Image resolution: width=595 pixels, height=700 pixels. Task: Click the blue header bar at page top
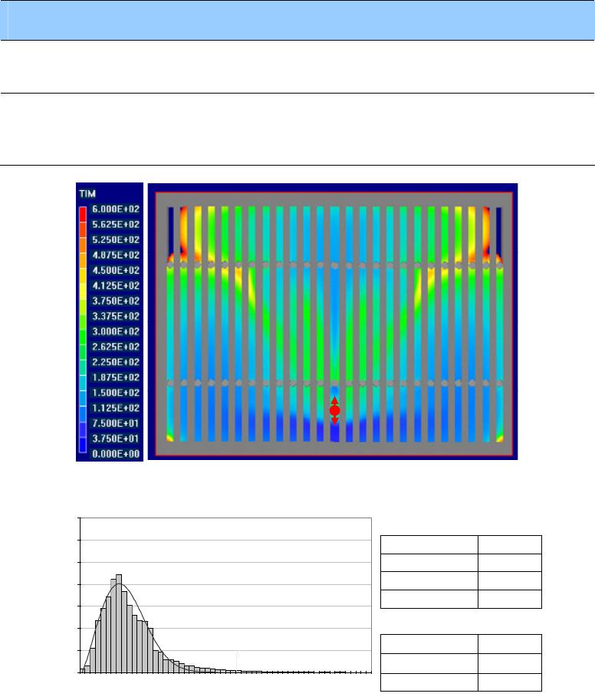[297, 20]
